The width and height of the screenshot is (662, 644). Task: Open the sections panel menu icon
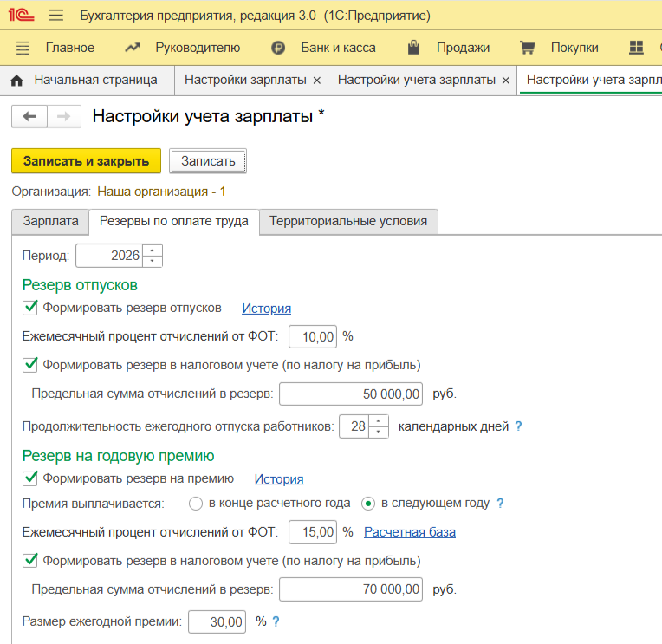(23, 48)
